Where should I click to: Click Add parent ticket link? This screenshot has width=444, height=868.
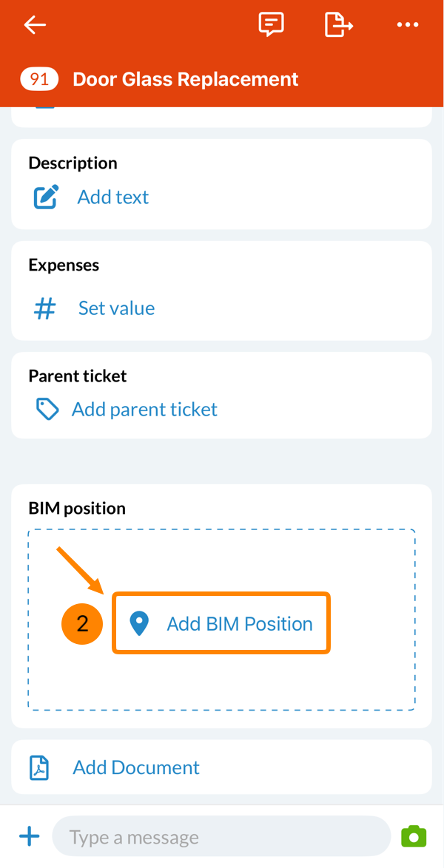tap(145, 410)
